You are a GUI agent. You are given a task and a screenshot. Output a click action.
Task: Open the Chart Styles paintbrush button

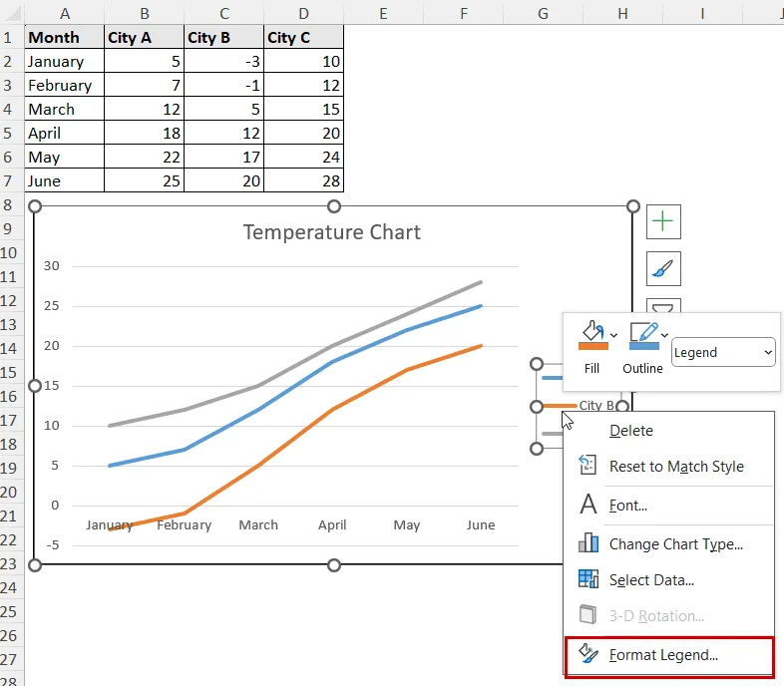663,269
